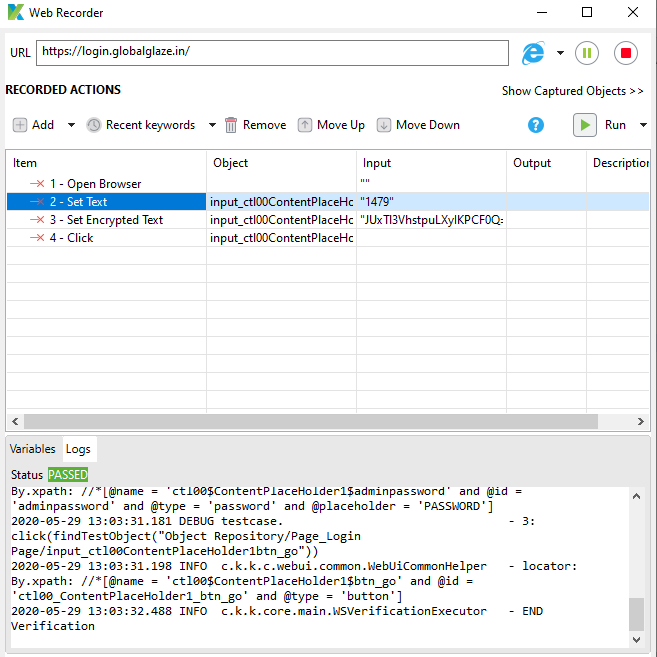657x657 pixels.
Task: Click the step icon beside '4 - Click'
Action: click(x=37, y=238)
